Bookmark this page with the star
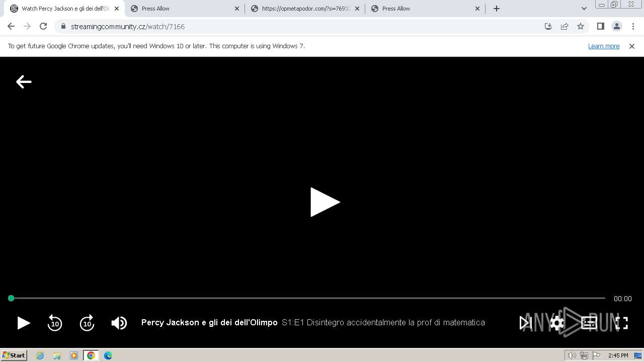 581,26
